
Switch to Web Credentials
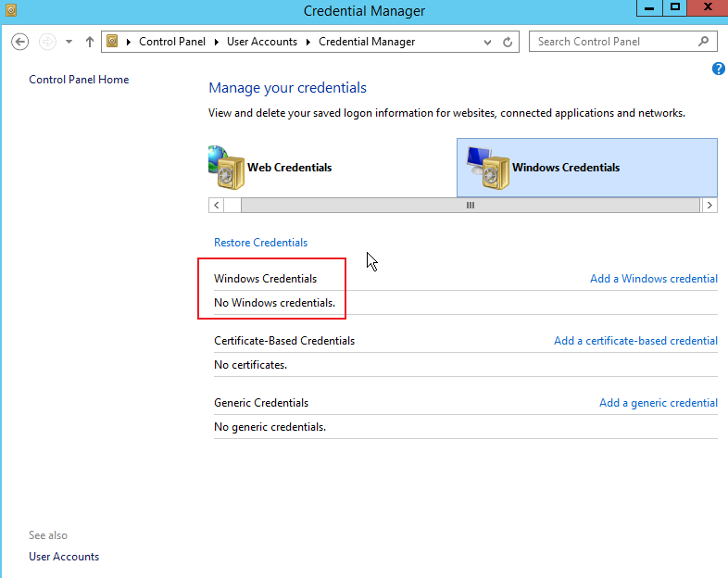pyautogui.click(x=333, y=168)
